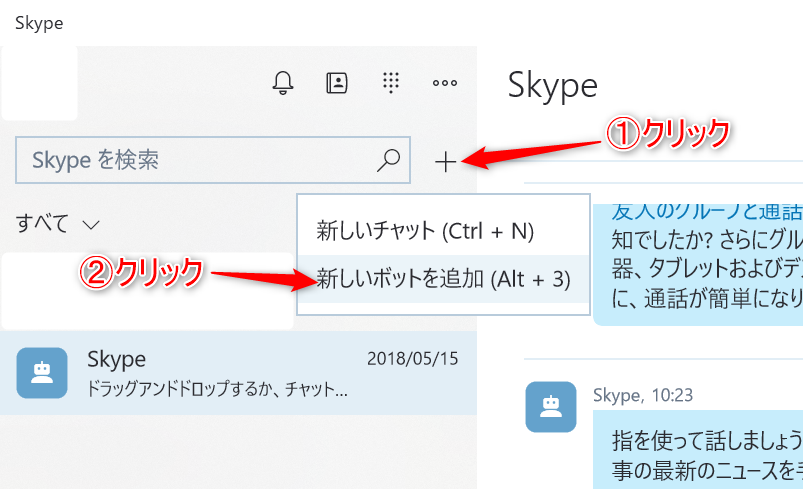803x489 pixels.
Task: Click the plus icon beside the search box
Action: (446, 161)
